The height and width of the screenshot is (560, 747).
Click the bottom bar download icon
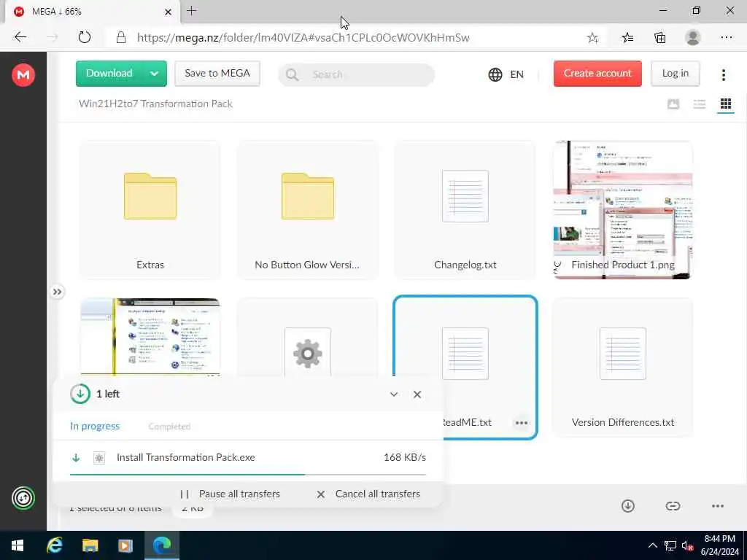point(628,506)
